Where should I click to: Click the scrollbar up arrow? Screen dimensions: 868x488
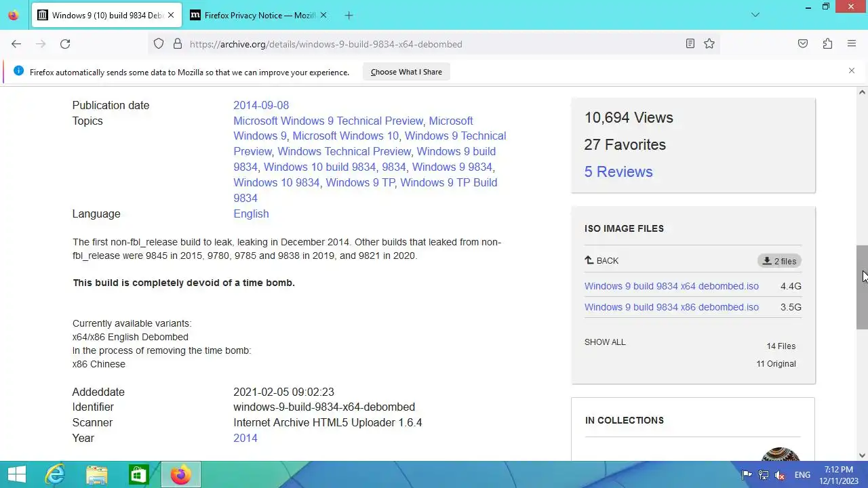862,92
